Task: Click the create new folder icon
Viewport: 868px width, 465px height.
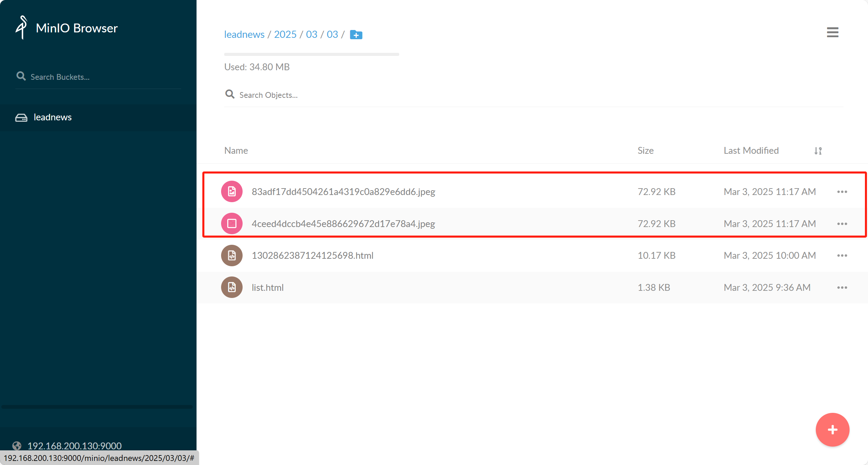Action: coord(356,35)
